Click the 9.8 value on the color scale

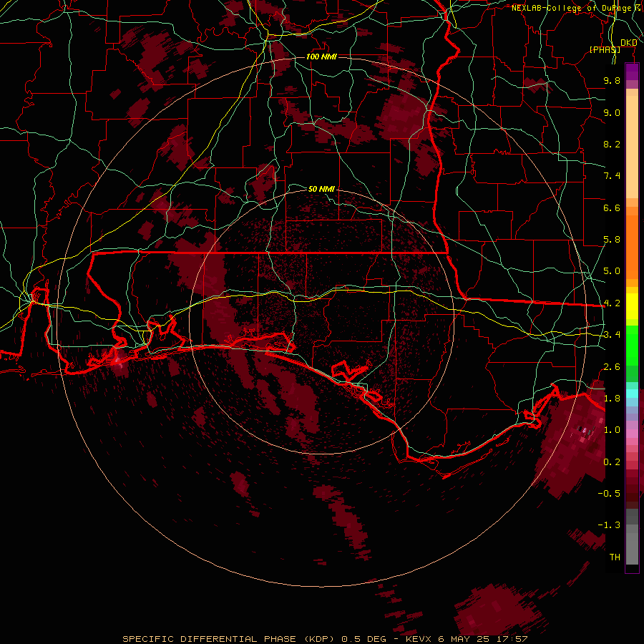[612, 80]
